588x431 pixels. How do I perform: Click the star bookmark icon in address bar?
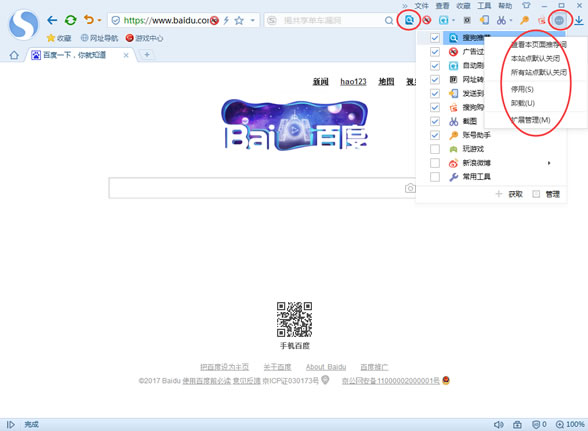(x=239, y=20)
